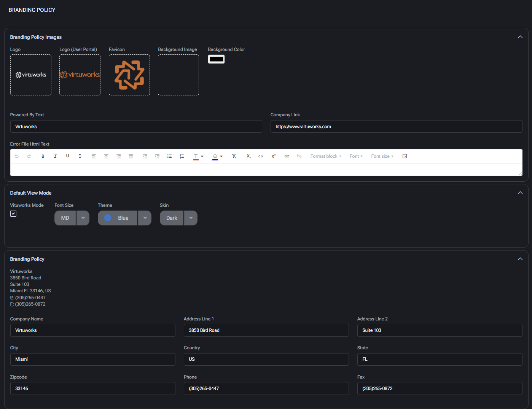Center align text in the editor
The width and height of the screenshot is (532, 409).
click(106, 156)
